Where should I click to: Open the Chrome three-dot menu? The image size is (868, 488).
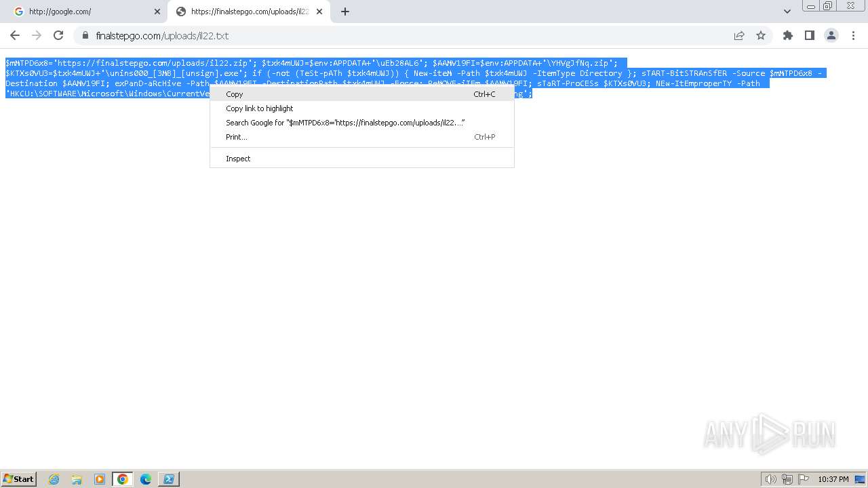click(x=853, y=35)
